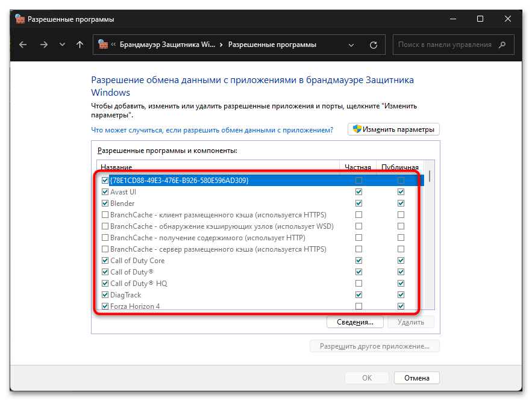The width and height of the screenshot is (532, 401).
Task: Open Брандмауэр Защитника breadcrumb
Action: tap(167, 45)
